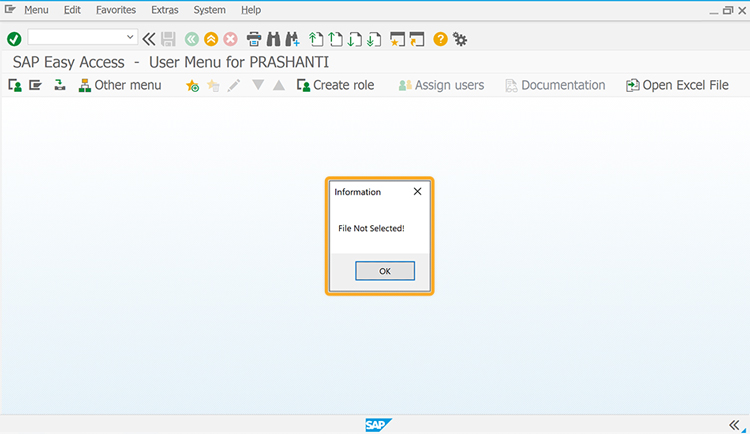Click the Print icon
Image resolution: width=750 pixels, height=434 pixels.
[x=254, y=39]
